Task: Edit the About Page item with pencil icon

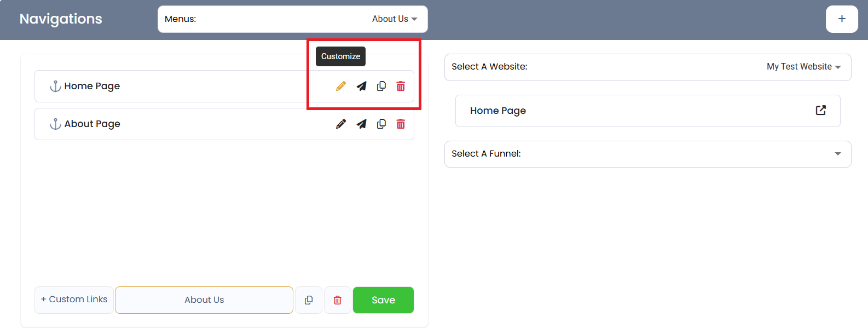Action: click(340, 124)
